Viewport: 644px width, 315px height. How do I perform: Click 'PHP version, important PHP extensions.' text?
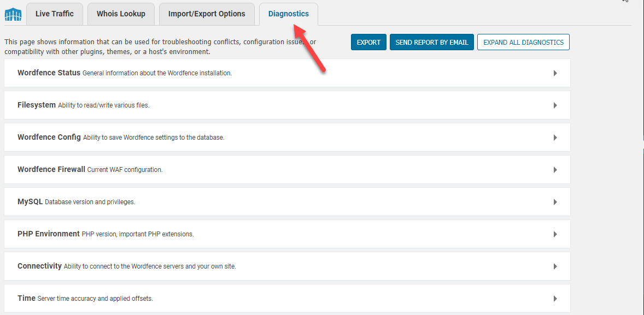click(138, 234)
